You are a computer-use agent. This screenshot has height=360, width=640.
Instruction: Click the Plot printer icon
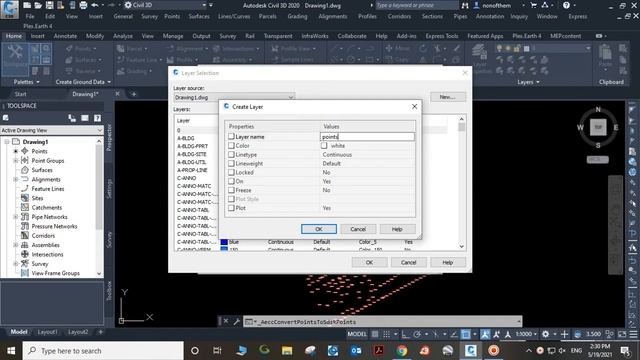click(x=83, y=5)
